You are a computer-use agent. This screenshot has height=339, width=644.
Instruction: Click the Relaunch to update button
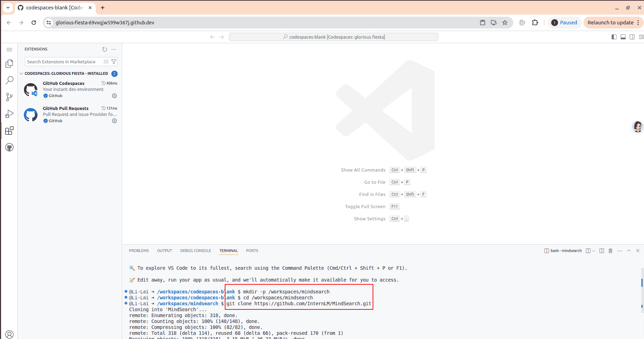610,23
